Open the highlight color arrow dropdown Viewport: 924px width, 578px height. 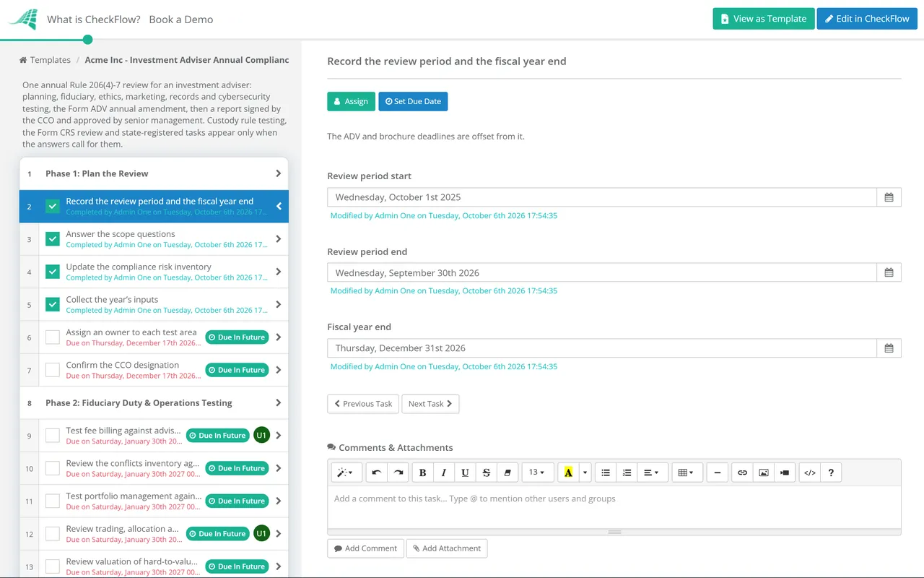coord(585,473)
